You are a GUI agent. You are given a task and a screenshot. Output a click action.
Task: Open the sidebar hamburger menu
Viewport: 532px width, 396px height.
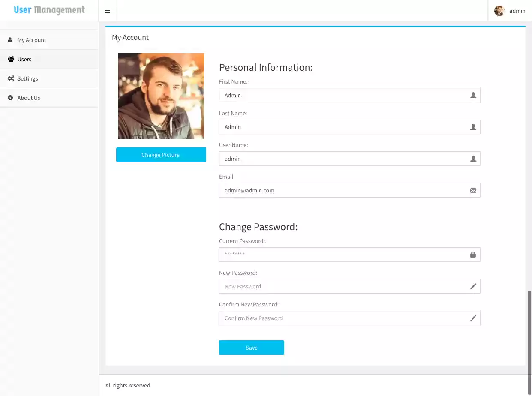[107, 10]
